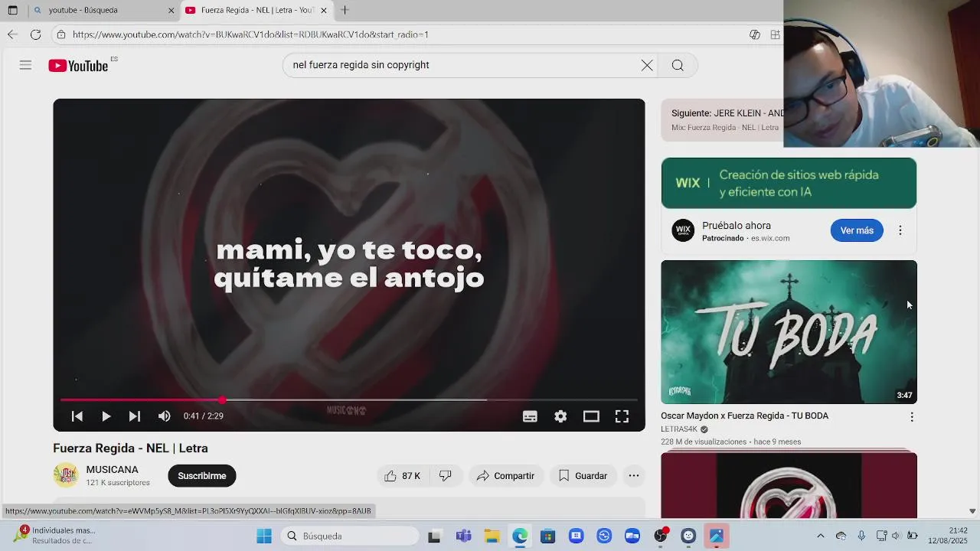This screenshot has height=551, width=980.
Task: Expand the Siguiente mix playlist panel
Action: (x=723, y=120)
